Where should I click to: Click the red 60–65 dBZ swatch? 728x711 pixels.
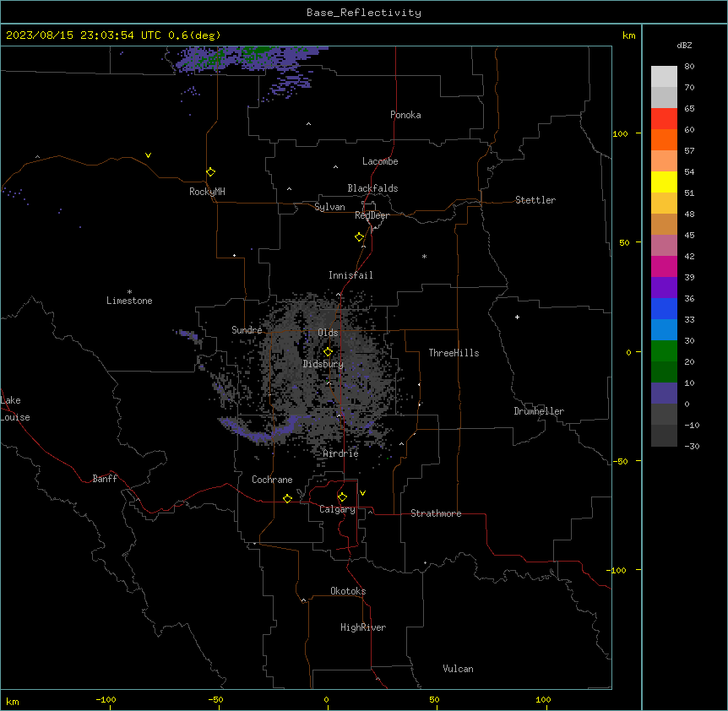[x=664, y=119]
